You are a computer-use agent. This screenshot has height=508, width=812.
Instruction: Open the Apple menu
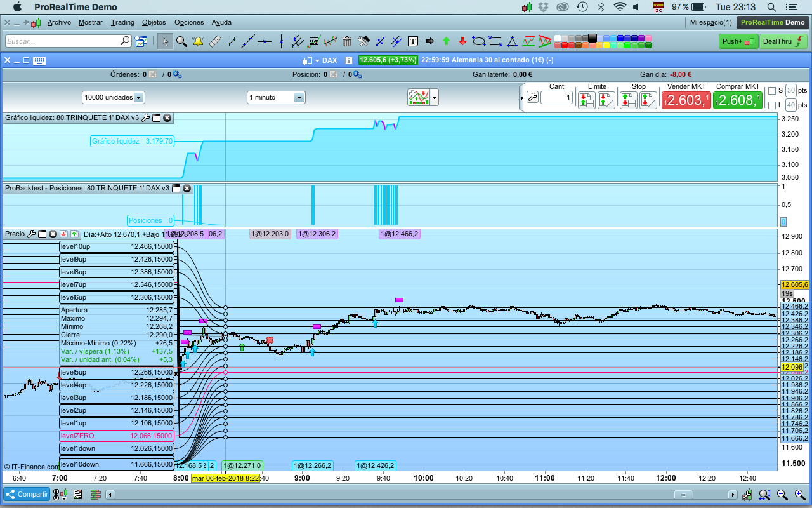click(17, 7)
